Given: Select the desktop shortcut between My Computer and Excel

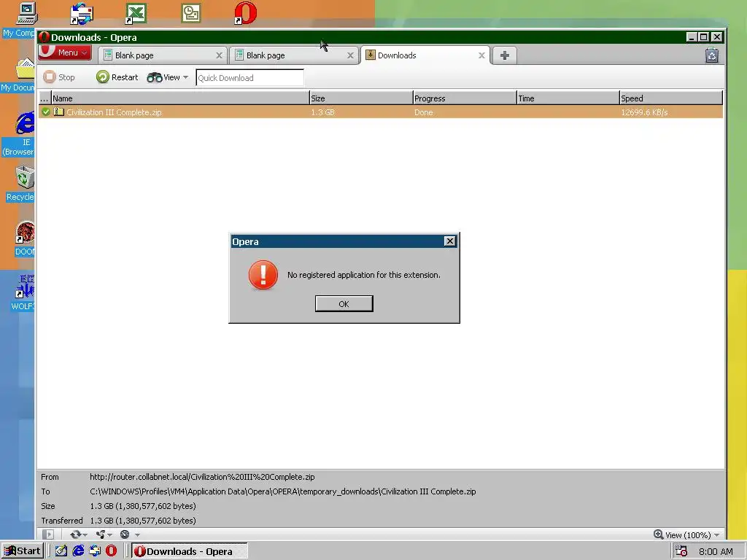Looking at the screenshot, I should (x=82, y=13).
